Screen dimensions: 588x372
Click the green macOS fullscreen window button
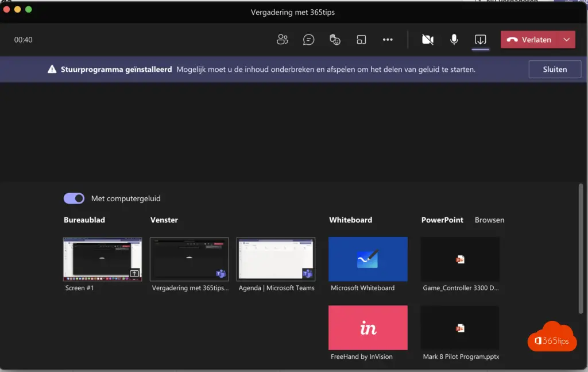pyautogui.click(x=29, y=9)
